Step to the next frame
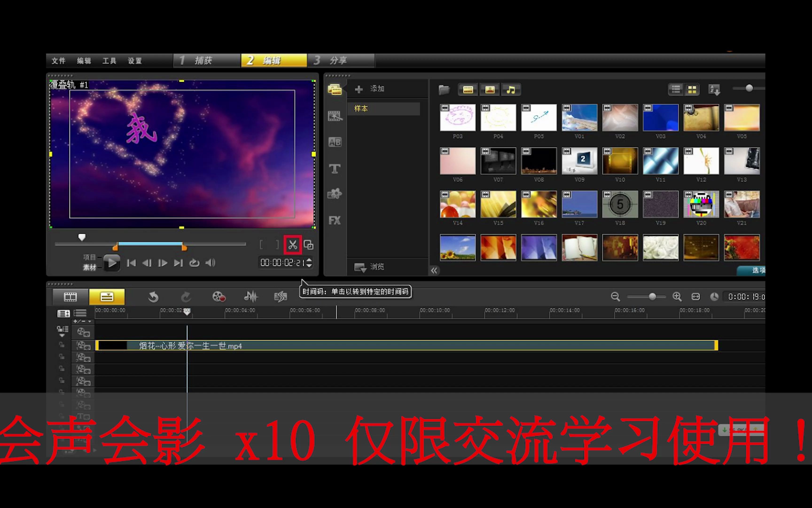Viewport: 812px width, 508px height. (x=162, y=263)
